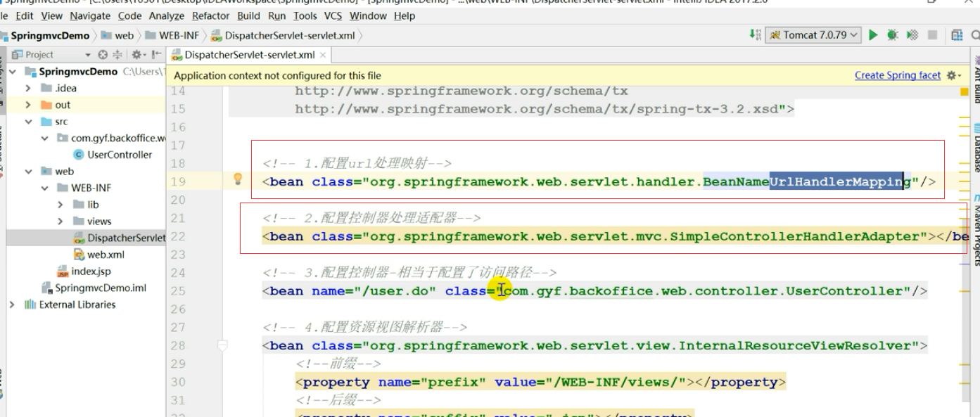Open the Window menu
Screen dimensions: 980x417
click(x=368, y=15)
